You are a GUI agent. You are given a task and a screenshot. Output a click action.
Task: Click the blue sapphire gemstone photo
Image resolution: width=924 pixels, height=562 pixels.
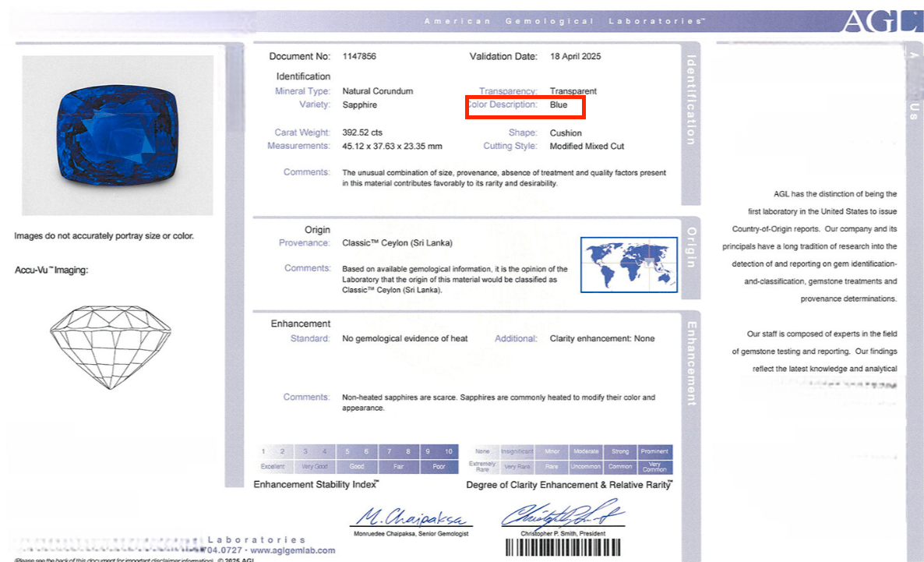coord(118,135)
